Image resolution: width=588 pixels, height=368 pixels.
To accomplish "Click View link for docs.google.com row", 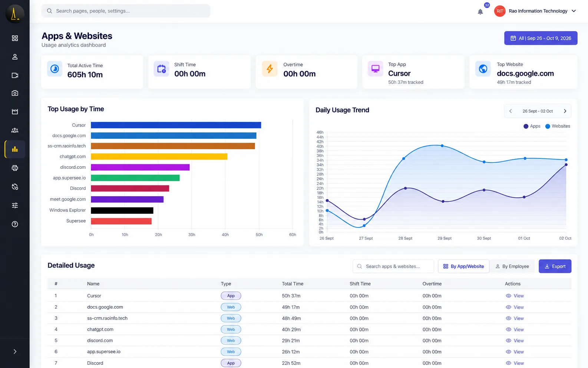I will tap(515, 307).
